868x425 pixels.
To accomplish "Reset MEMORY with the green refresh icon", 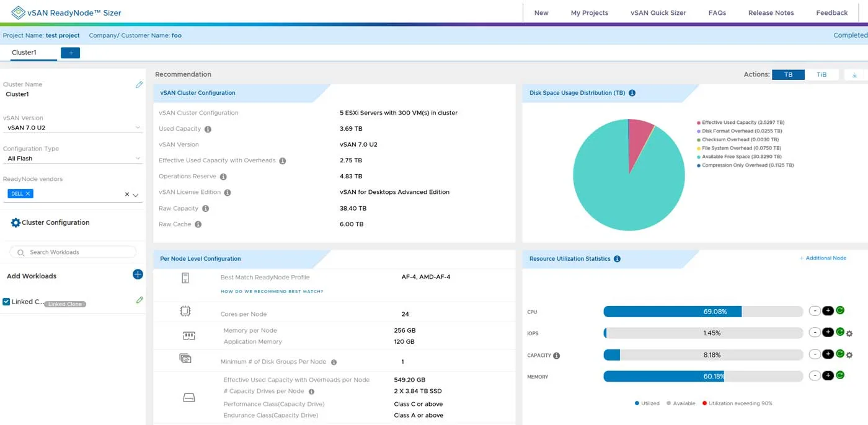I will [x=840, y=375].
